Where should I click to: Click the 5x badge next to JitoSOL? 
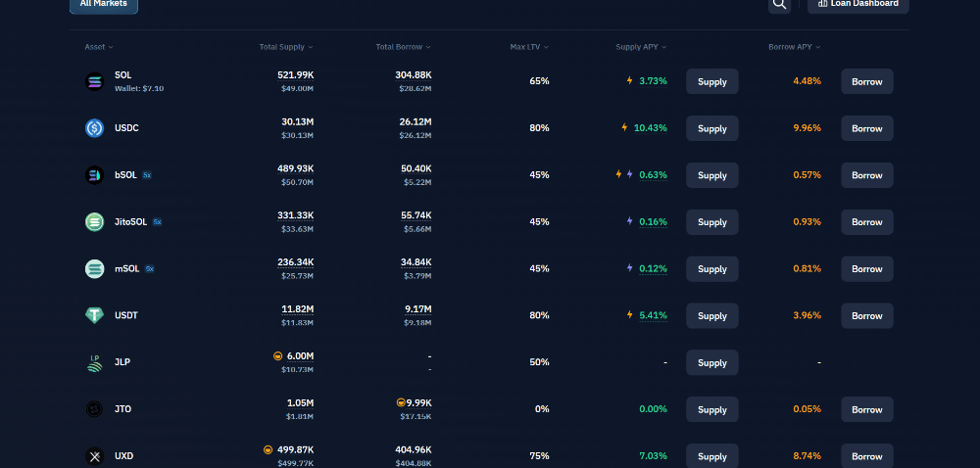(x=158, y=222)
